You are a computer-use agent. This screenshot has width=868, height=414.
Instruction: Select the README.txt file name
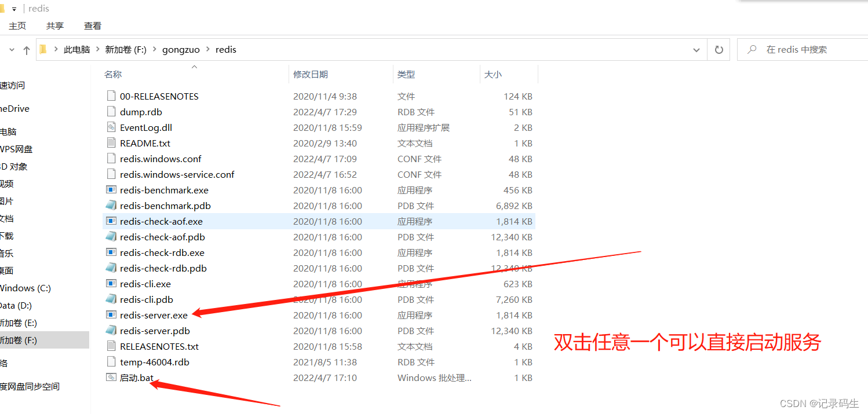pos(145,143)
